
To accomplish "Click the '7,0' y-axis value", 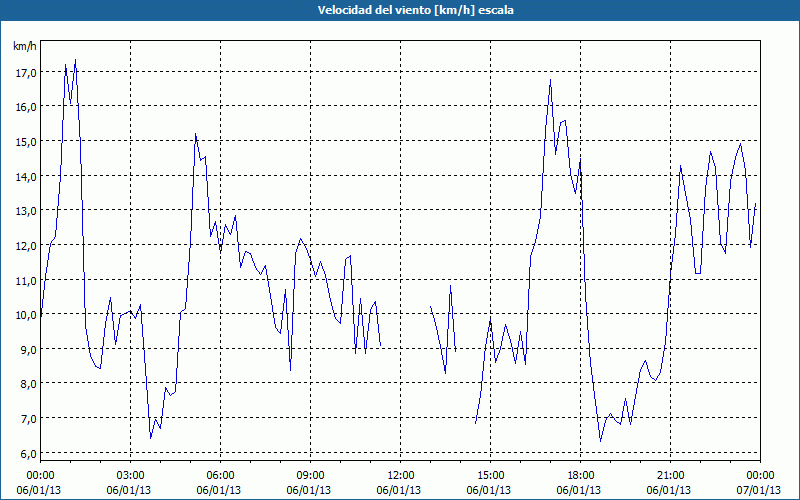I will pos(28,420).
